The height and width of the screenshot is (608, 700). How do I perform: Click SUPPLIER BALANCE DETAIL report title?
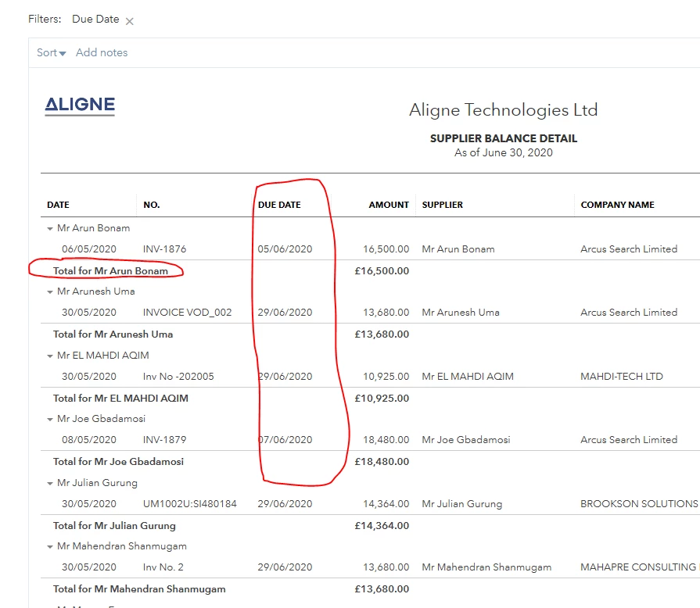click(504, 138)
